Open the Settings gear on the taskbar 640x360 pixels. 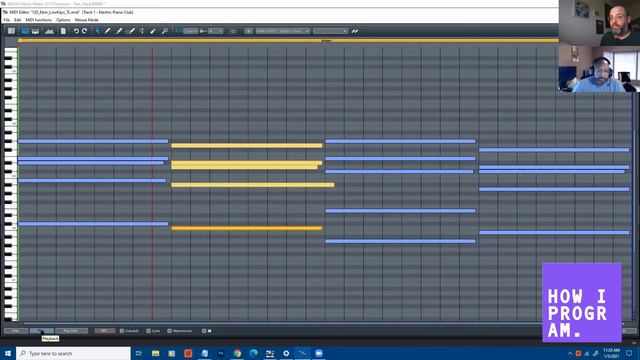[x=286, y=353]
